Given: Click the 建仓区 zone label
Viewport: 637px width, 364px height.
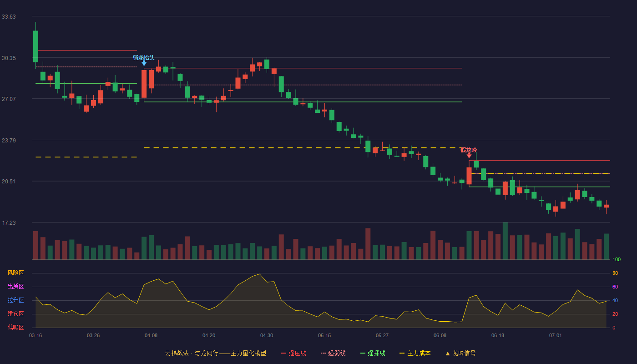Looking at the screenshot, I should [15, 314].
